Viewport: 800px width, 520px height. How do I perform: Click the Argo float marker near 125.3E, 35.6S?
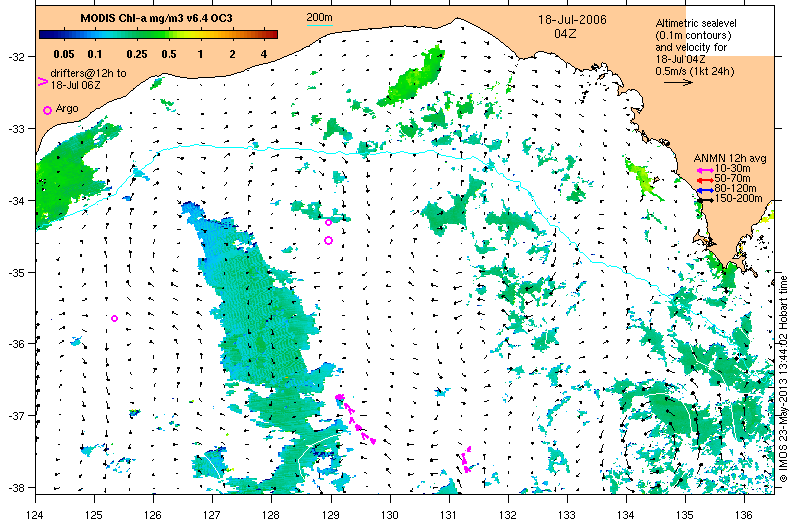tap(115, 318)
